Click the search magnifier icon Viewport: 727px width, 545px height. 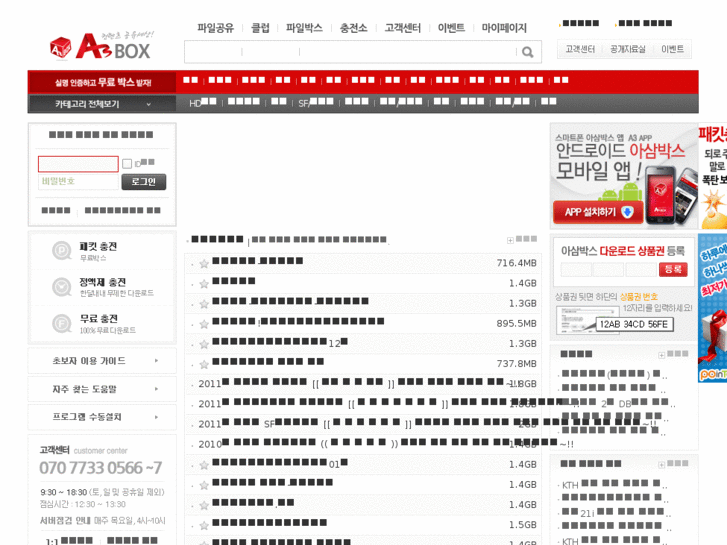[527, 52]
